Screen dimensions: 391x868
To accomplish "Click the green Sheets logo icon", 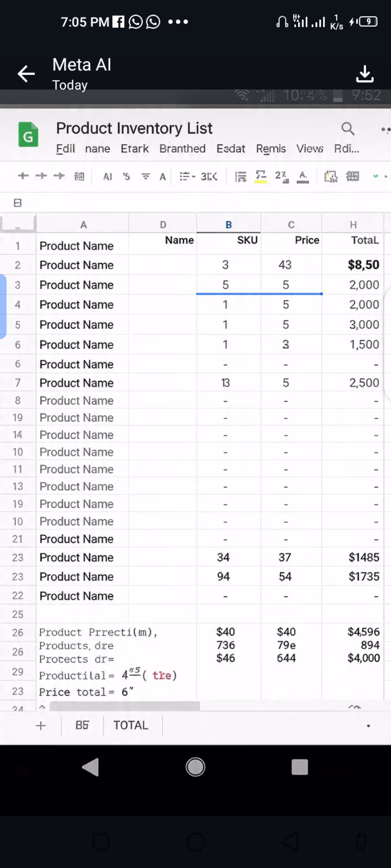I will (x=28, y=134).
